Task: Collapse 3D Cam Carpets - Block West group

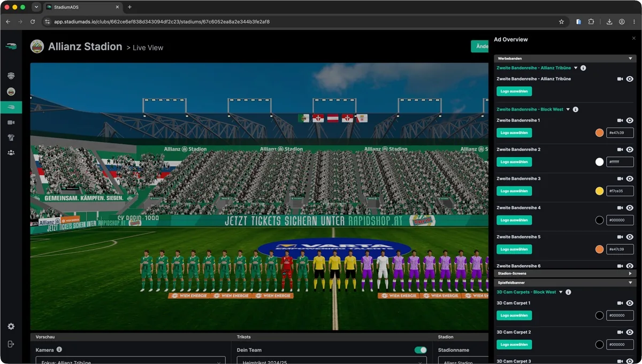Action: pos(561,292)
